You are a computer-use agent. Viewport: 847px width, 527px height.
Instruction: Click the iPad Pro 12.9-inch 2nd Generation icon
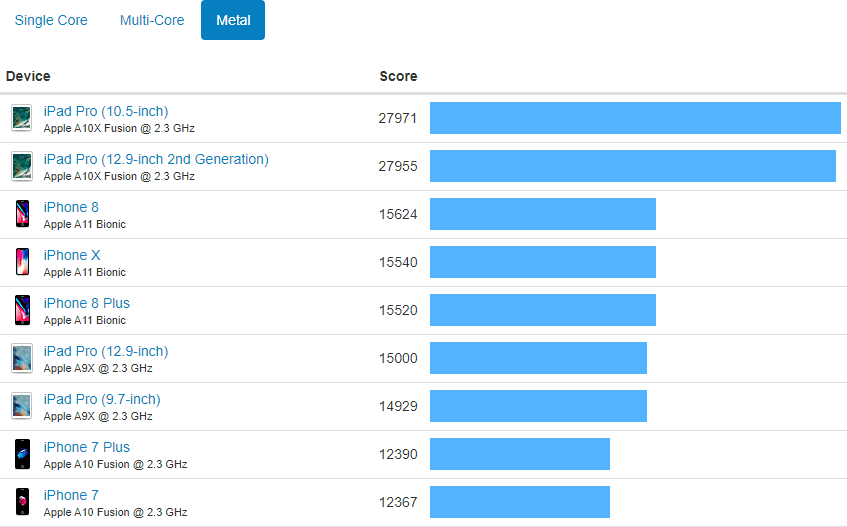click(22, 166)
